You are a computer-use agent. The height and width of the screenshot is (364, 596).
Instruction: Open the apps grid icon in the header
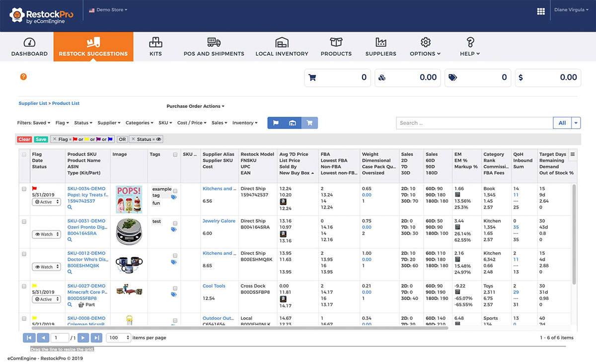coord(541,11)
